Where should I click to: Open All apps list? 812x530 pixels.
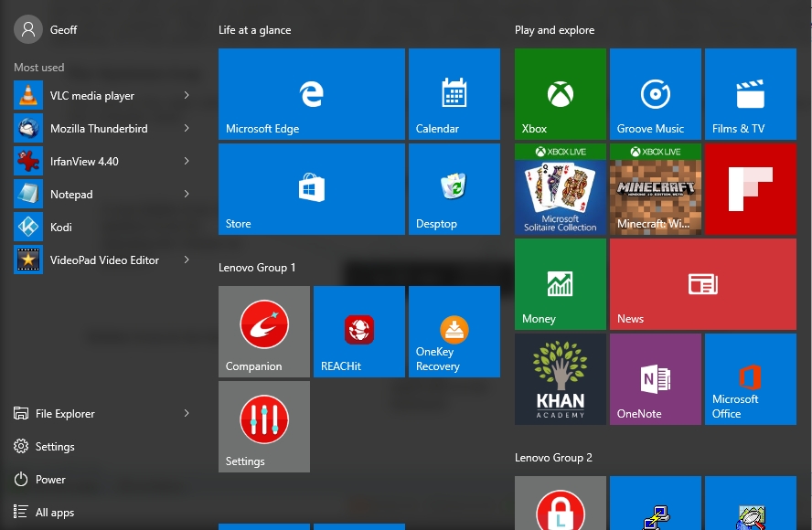(x=54, y=513)
